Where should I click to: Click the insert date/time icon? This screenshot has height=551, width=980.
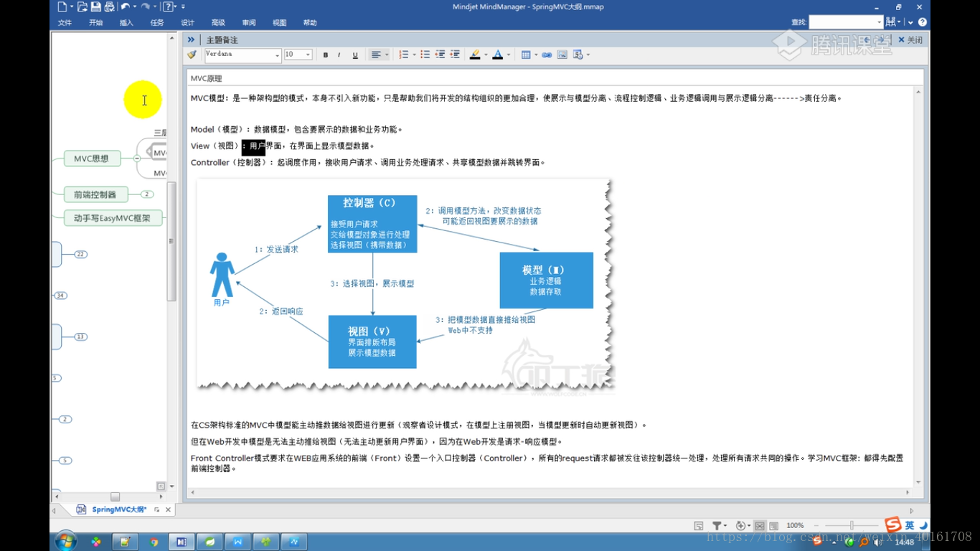[x=578, y=55]
